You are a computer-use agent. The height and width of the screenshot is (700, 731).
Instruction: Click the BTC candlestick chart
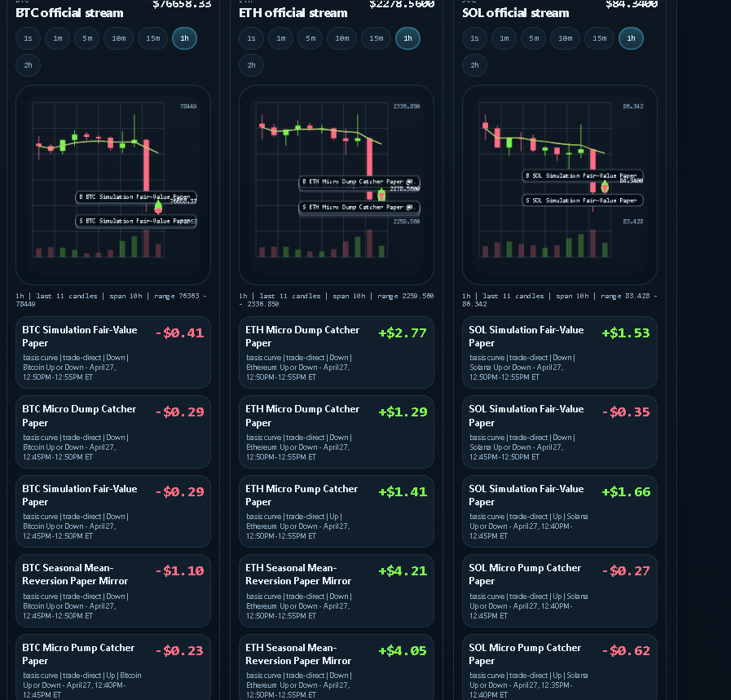point(113,184)
